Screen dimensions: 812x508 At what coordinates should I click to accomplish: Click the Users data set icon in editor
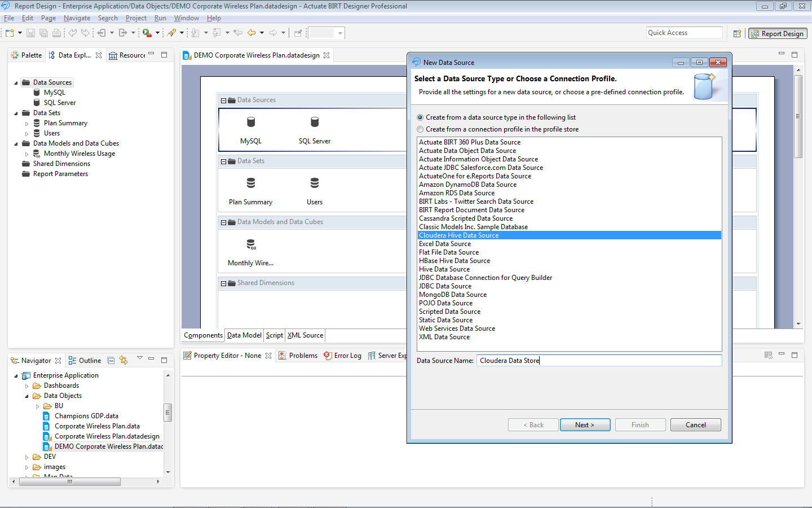pos(315,183)
